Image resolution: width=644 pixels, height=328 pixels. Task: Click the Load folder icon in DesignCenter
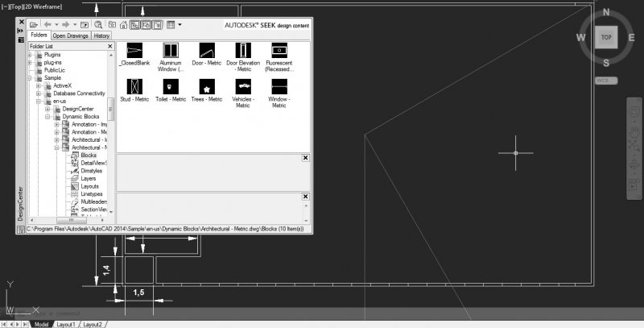click(x=34, y=25)
